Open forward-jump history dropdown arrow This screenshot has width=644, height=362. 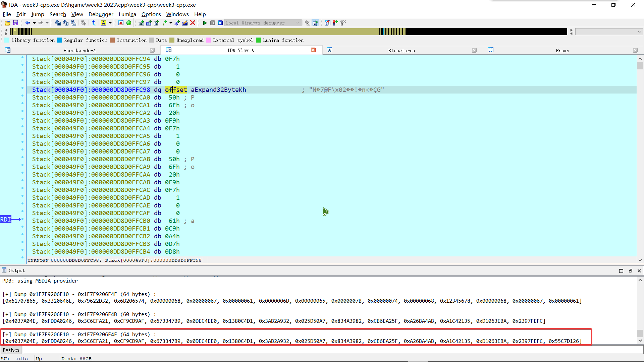click(47, 23)
